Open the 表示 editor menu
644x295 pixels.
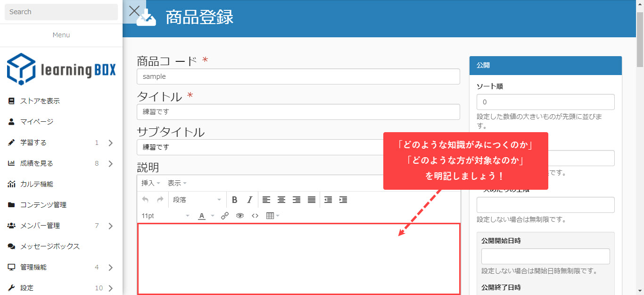(x=177, y=183)
